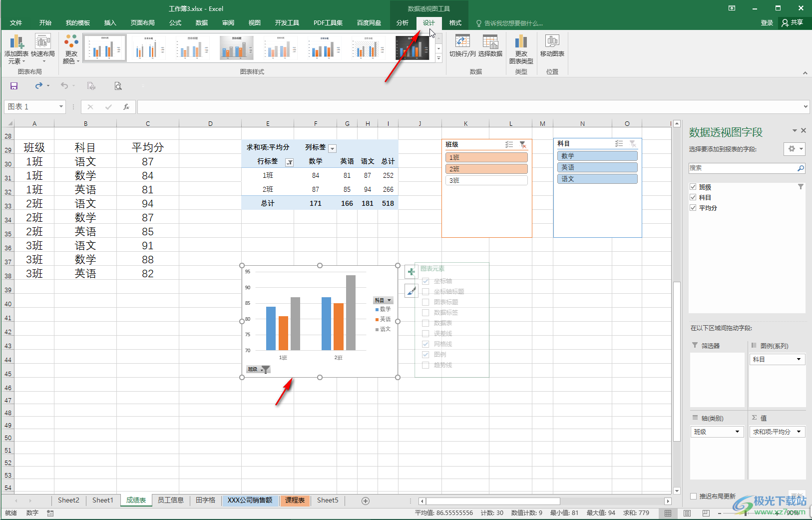Open 行标签 filter dropdown in pivot table
812x520 pixels.
point(289,162)
